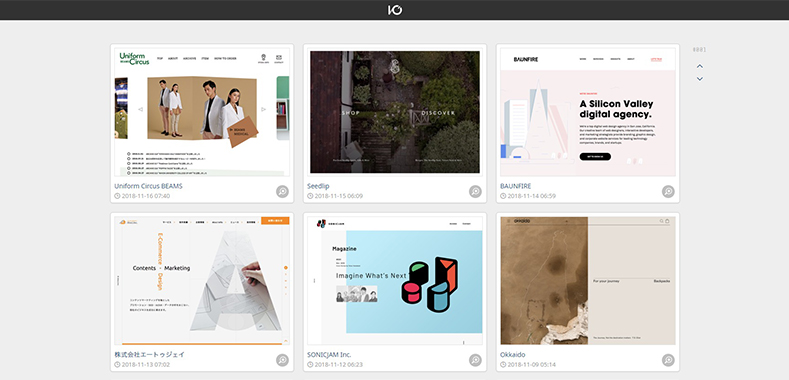The height and width of the screenshot is (380, 789).
Task: Click the date 2018-11-16 07:40
Action: 145,196
